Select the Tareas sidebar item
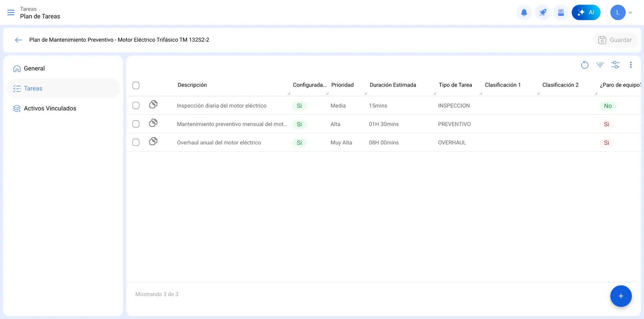The width and height of the screenshot is (644, 319). point(63,88)
